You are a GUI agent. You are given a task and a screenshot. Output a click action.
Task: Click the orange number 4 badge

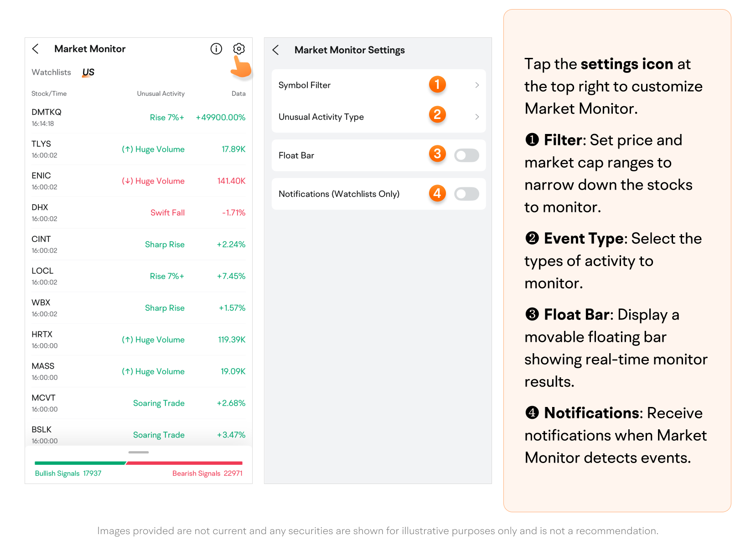[437, 193]
